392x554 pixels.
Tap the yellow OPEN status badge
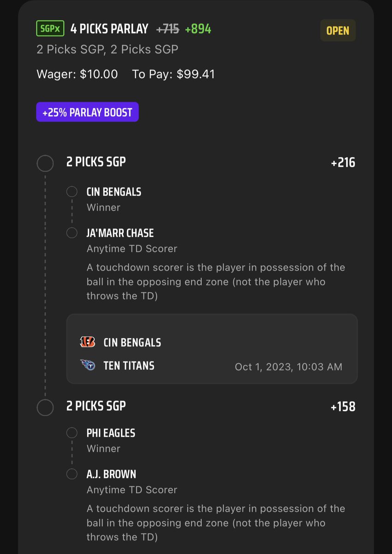tap(338, 30)
